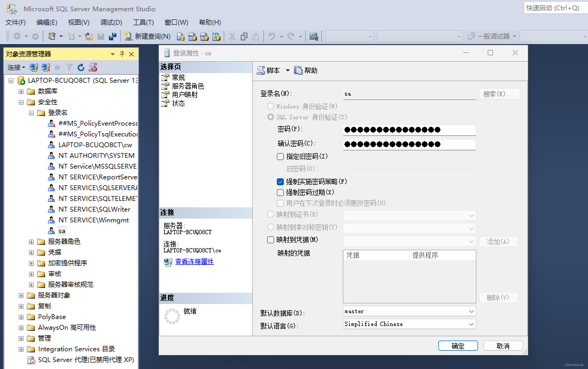Image resolution: width=588 pixels, height=369 pixels.
Task: Click the filter funnel icon in Object Explorer
Action: coord(69,67)
